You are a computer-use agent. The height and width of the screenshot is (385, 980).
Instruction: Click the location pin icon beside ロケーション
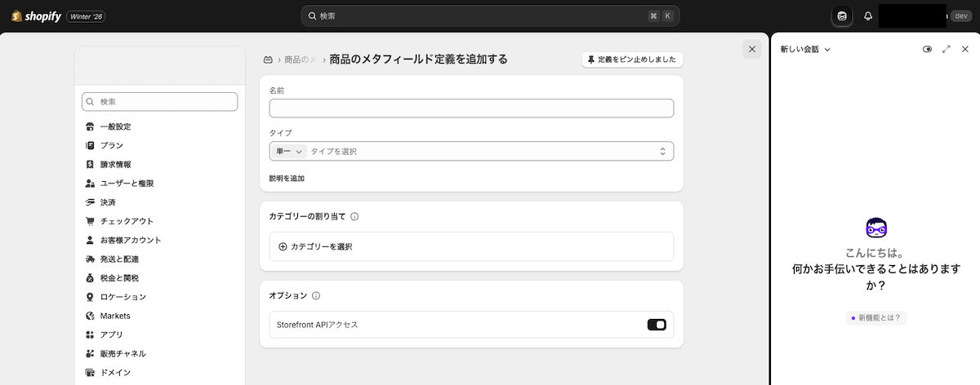90,297
